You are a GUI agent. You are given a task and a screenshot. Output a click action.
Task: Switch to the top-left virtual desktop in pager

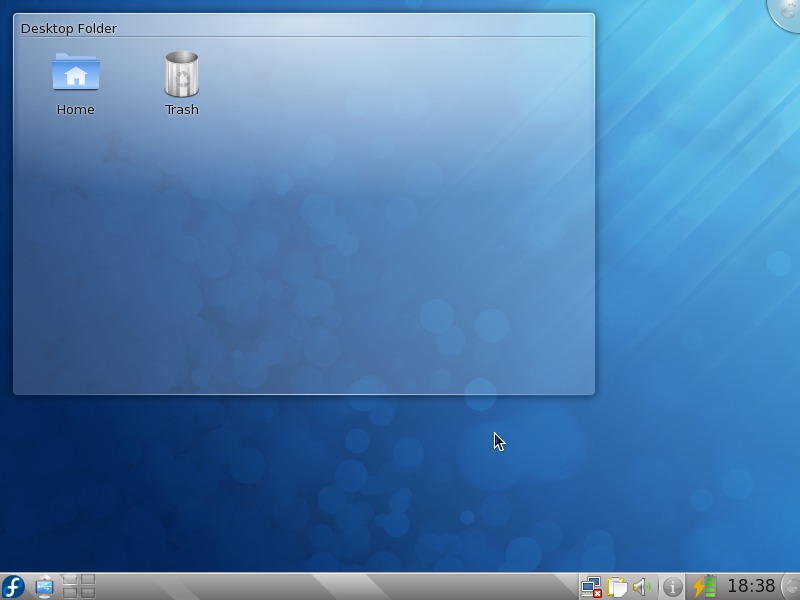[x=69, y=580]
